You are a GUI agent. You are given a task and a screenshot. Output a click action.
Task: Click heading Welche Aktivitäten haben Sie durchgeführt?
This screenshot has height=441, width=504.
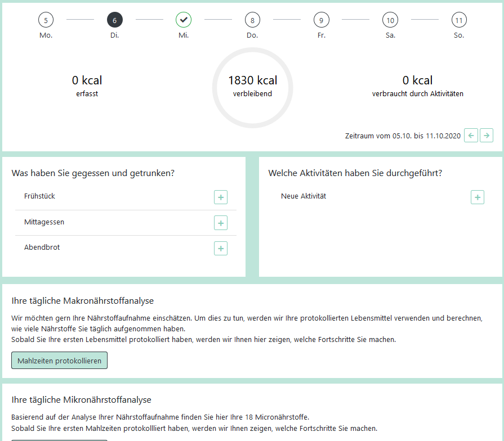click(x=355, y=173)
